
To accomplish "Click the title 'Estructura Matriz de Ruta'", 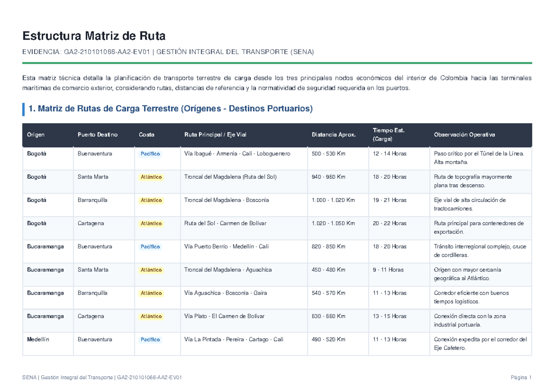I will point(94,36).
